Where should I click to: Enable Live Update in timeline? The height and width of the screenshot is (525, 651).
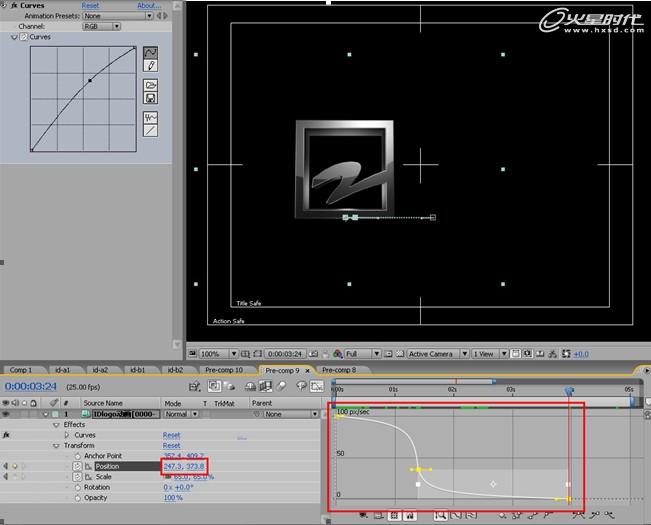pyautogui.click(x=214, y=386)
